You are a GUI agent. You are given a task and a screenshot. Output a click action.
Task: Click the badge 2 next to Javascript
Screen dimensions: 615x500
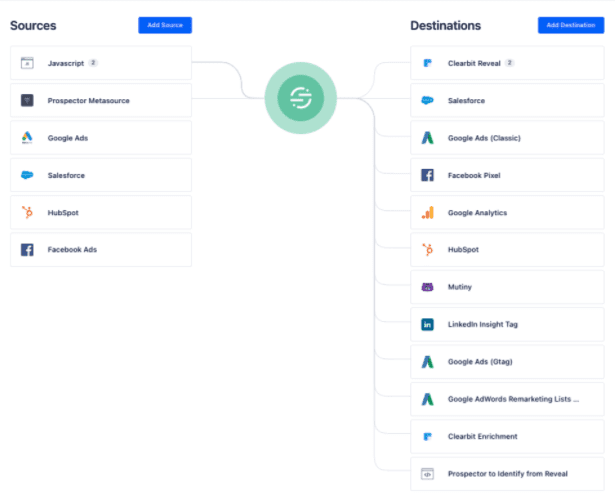coord(93,63)
